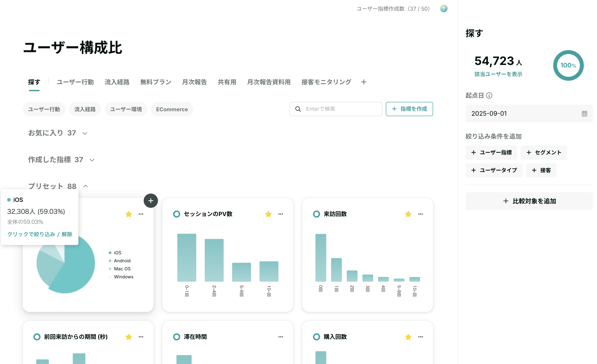Viewport: 597px width, 364px height.
Task: Click the Mac OS legend entry
Action: 120,269
